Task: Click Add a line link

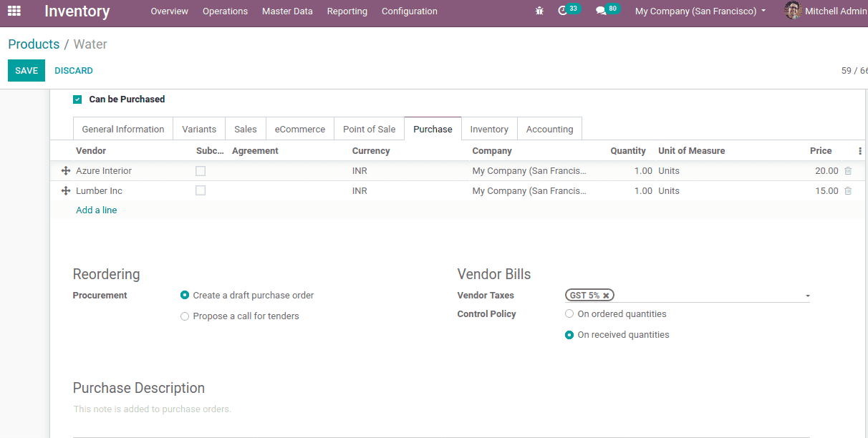Action: tap(97, 210)
